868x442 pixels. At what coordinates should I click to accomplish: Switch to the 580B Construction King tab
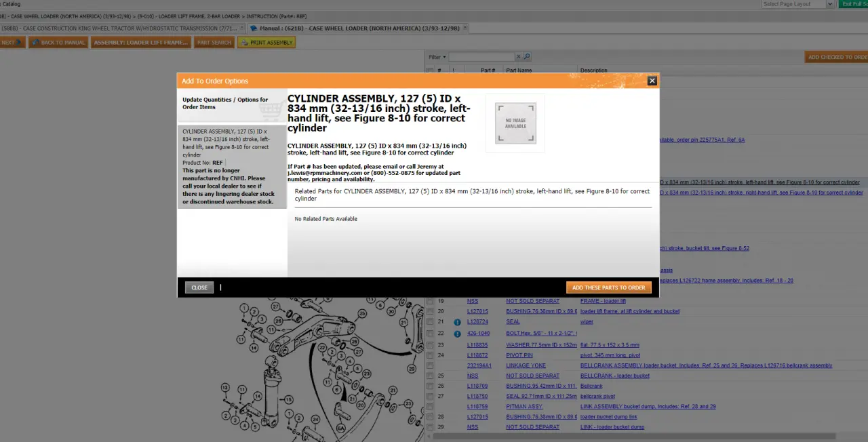(x=119, y=28)
